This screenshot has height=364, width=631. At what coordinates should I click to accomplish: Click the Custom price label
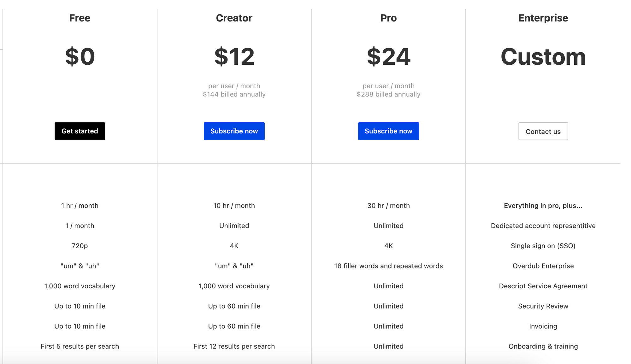coord(543,57)
